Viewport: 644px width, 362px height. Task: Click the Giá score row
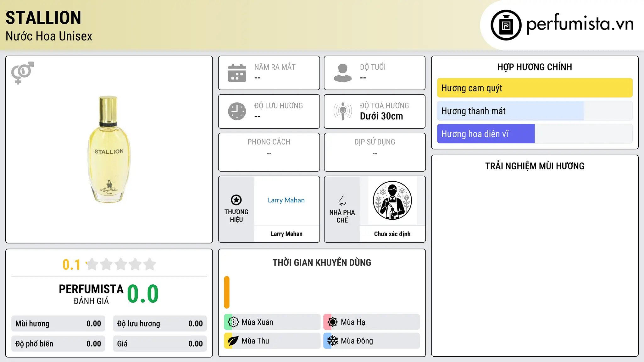click(160, 344)
